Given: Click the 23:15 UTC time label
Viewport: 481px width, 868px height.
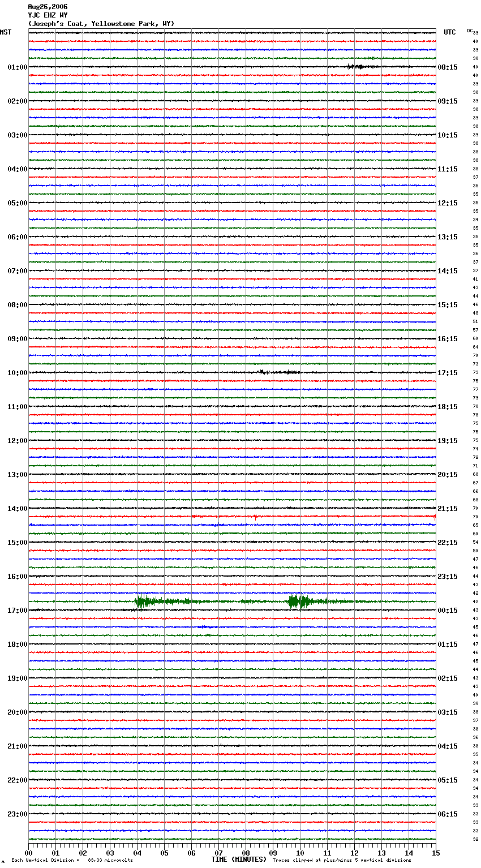Looking at the screenshot, I should pyautogui.click(x=448, y=577).
